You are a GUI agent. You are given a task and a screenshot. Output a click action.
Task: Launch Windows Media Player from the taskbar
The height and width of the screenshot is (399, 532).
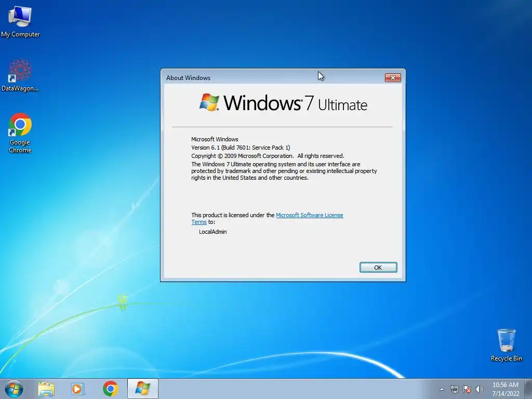(x=78, y=389)
